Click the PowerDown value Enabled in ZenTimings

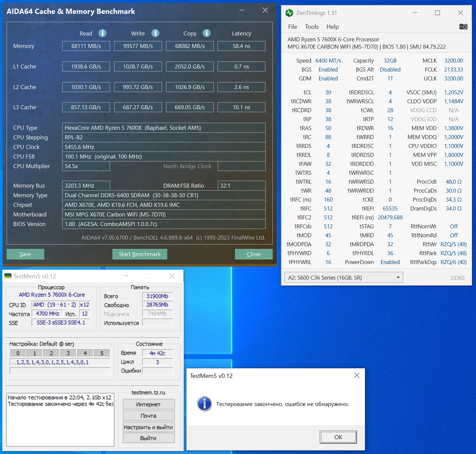point(390,262)
